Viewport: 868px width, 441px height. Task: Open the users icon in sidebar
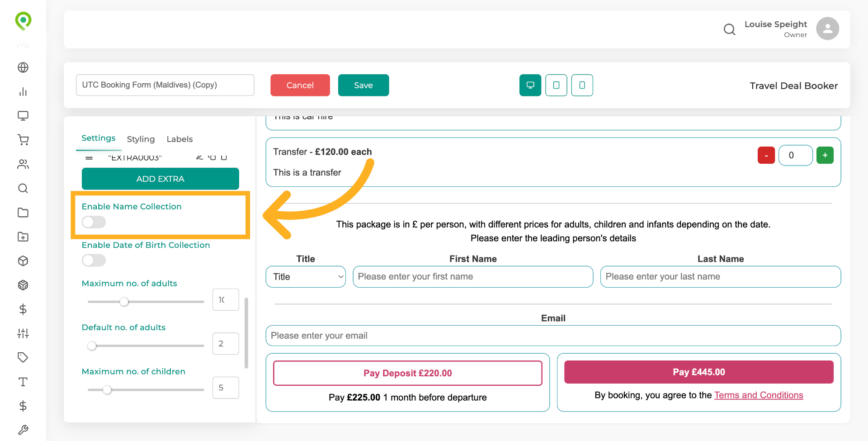pyautogui.click(x=23, y=164)
